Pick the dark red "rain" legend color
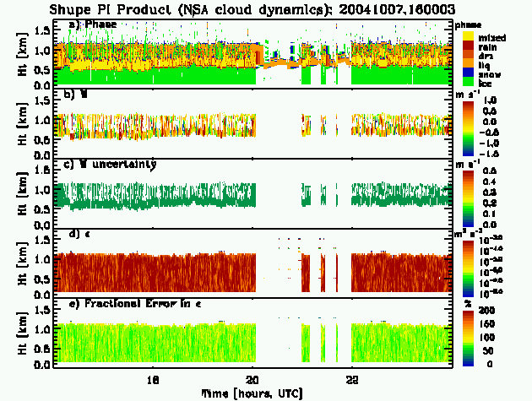Screen dimensions: 532x401 468,46
